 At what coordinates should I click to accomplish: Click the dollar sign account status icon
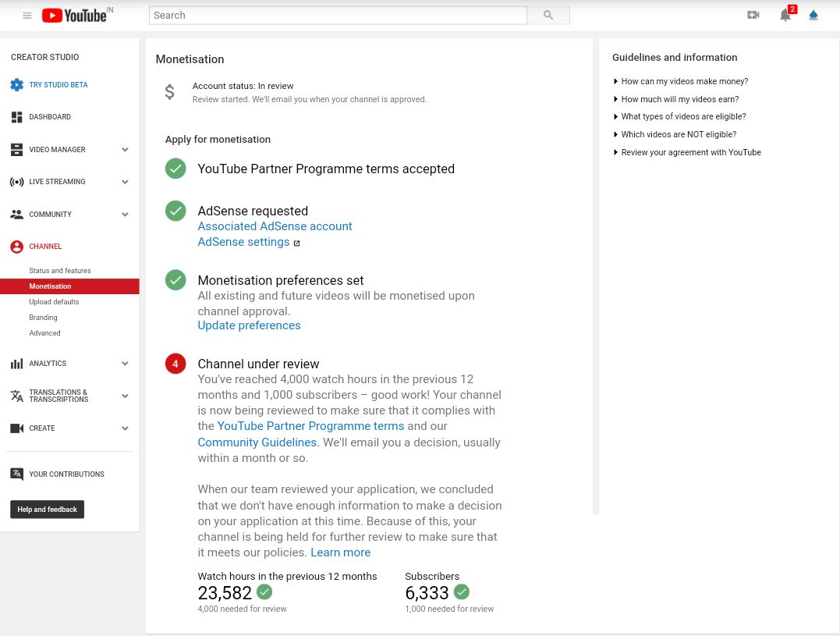coord(169,92)
